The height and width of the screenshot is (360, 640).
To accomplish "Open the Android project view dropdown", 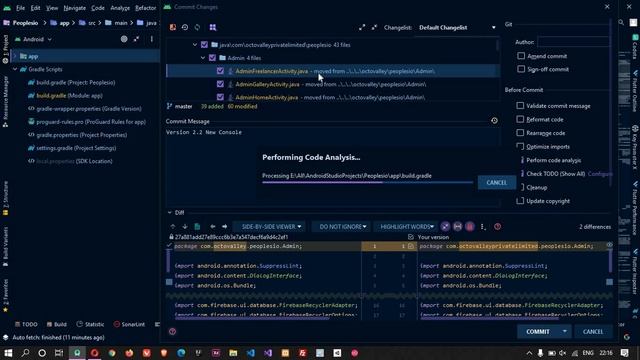I will pos(34,40).
